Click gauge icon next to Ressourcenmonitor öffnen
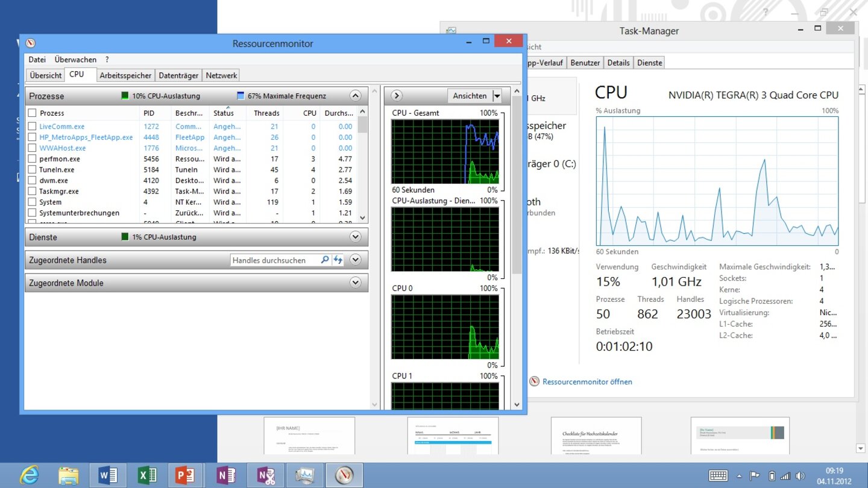Image resolution: width=868 pixels, height=488 pixels. pyautogui.click(x=534, y=381)
